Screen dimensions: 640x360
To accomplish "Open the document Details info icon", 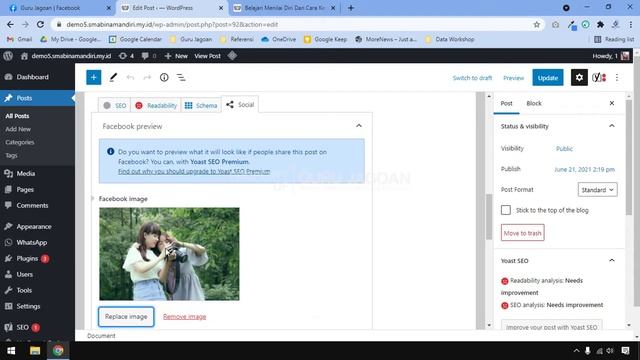I will 164,77.
